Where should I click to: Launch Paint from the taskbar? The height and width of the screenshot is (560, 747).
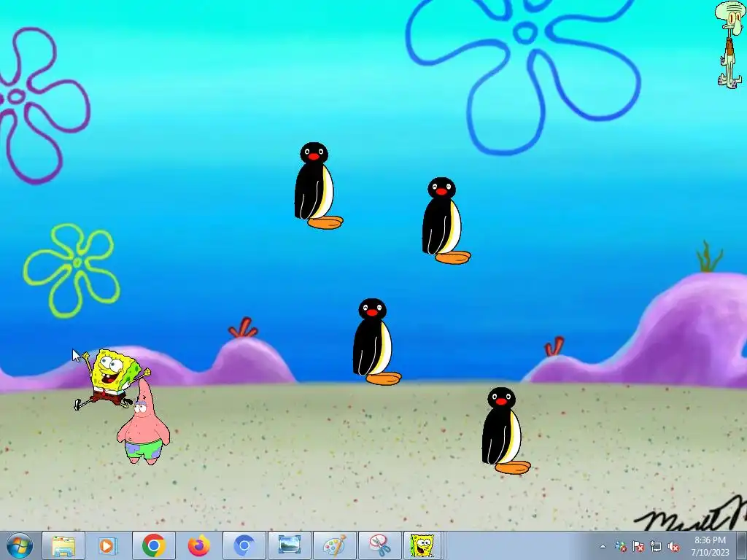pos(334,545)
